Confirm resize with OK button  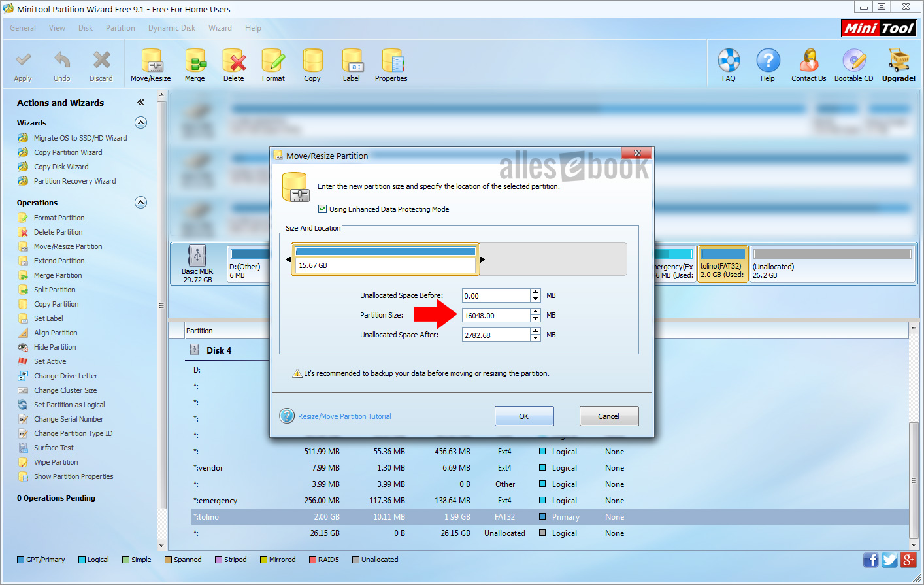pos(524,416)
